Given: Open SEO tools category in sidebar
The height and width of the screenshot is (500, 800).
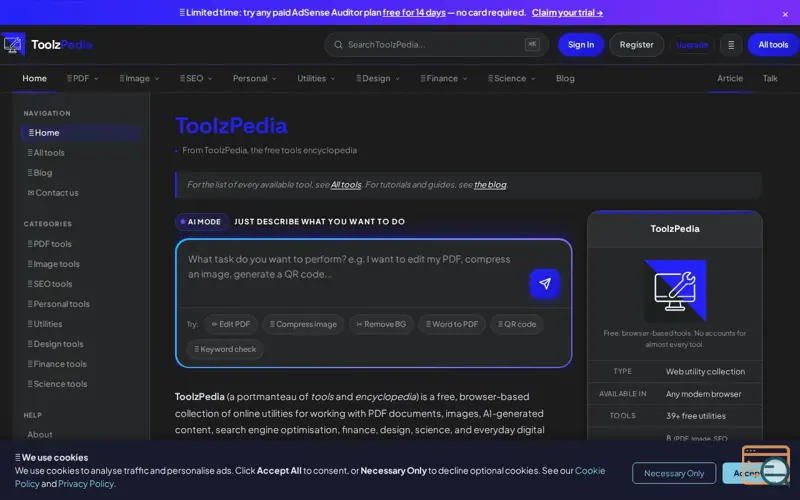Looking at the screenshot, I should [x=49, y=284].
